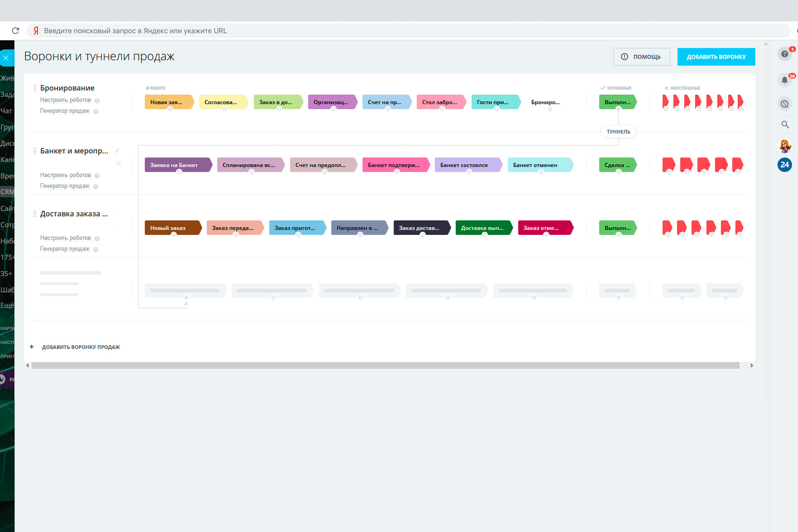Image resolution: width=798 pixels, height=532 pixels.
Task: Click the user avatar icon
Action: point(784,145)
